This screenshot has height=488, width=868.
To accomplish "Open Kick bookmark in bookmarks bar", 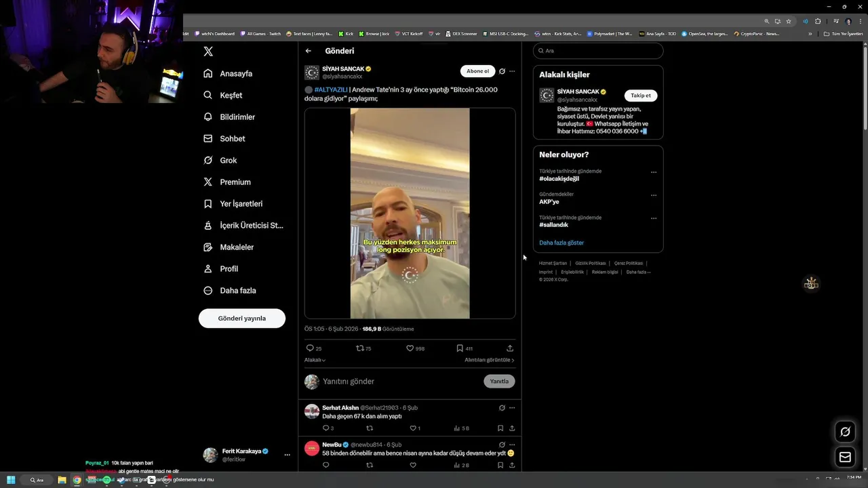I will [347, 33].
